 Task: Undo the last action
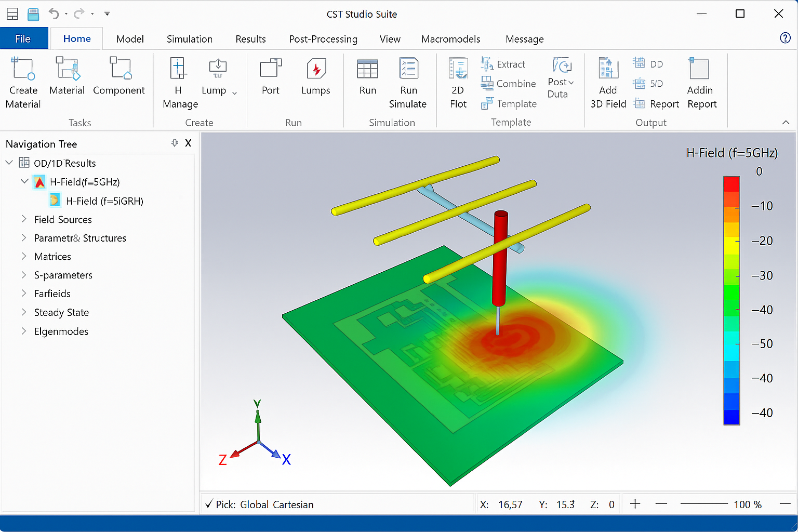point(54,14)
